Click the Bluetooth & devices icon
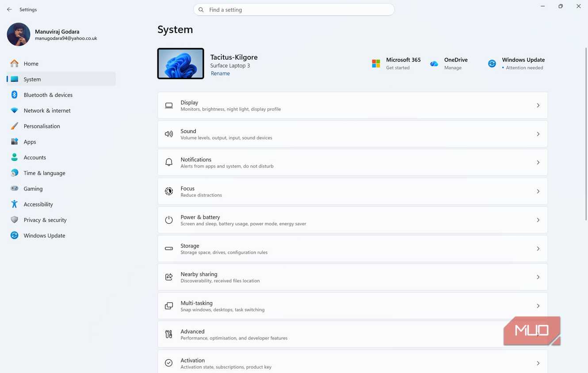This screenshot has width=588, height=373. pos(15,95)
